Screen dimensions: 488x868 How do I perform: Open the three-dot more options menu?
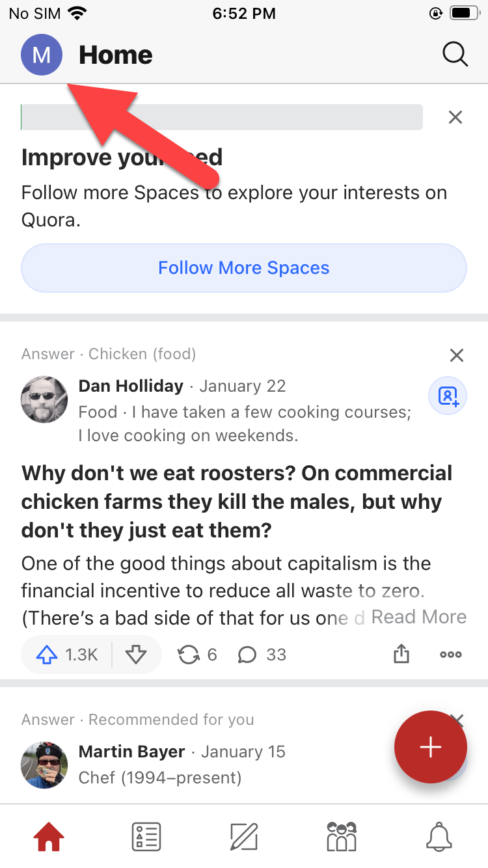point(450,655)
